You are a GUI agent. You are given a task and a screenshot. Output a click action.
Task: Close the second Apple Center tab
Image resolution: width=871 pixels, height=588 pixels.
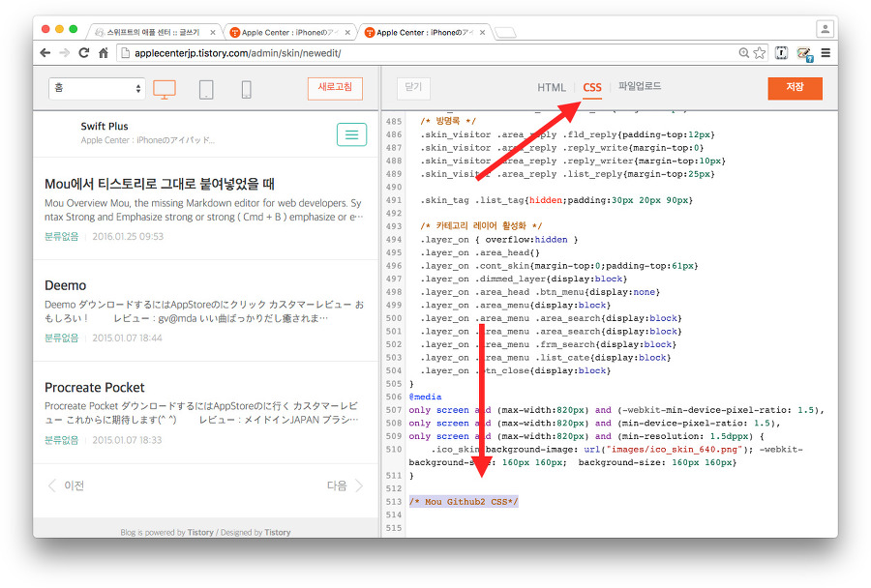click(x=347, y=33)
